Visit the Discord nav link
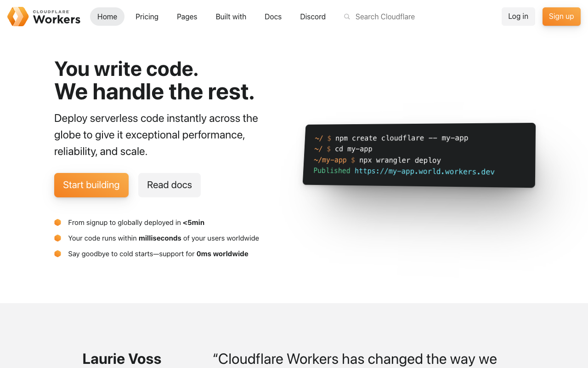The height and width of the screenshot is (368, 588). tap(313, 17)
